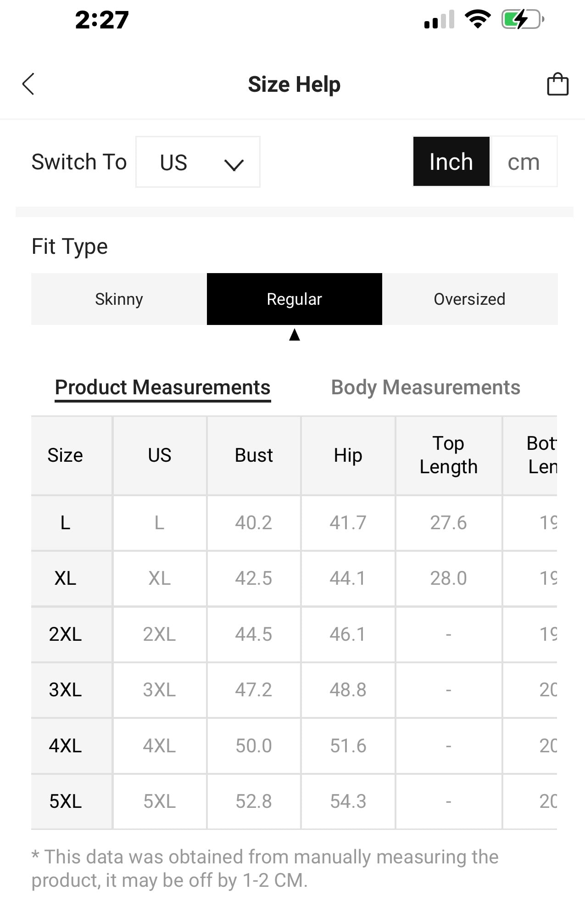Open the US region dropdown

pyautogui.click(x=198, y=162)
